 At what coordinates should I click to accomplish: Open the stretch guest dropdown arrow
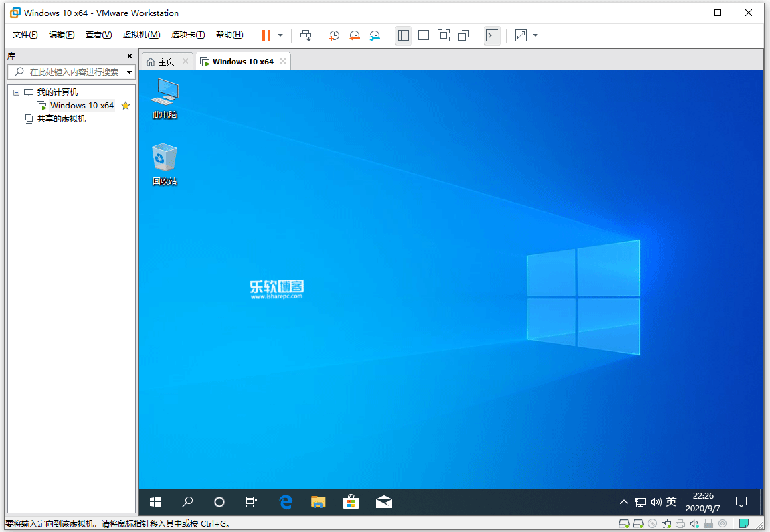(x=535, y=35)
